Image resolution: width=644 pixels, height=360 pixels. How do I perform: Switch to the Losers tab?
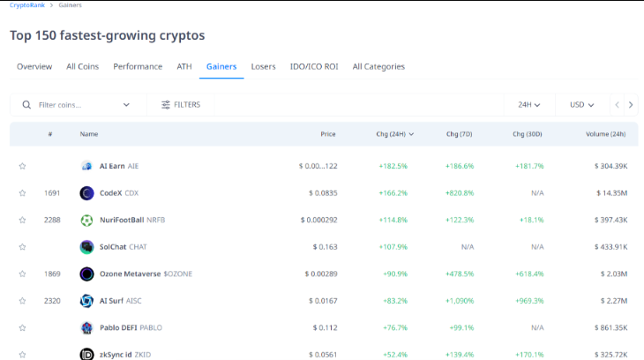pyautogui.click(x=263, y=66)
